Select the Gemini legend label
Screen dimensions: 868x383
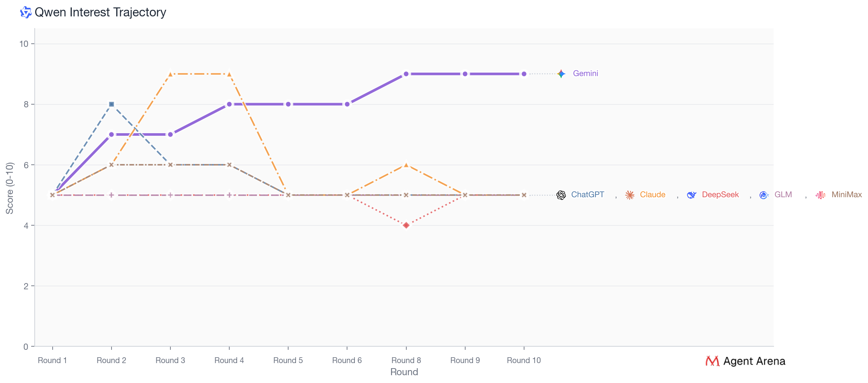click(585, 73)
